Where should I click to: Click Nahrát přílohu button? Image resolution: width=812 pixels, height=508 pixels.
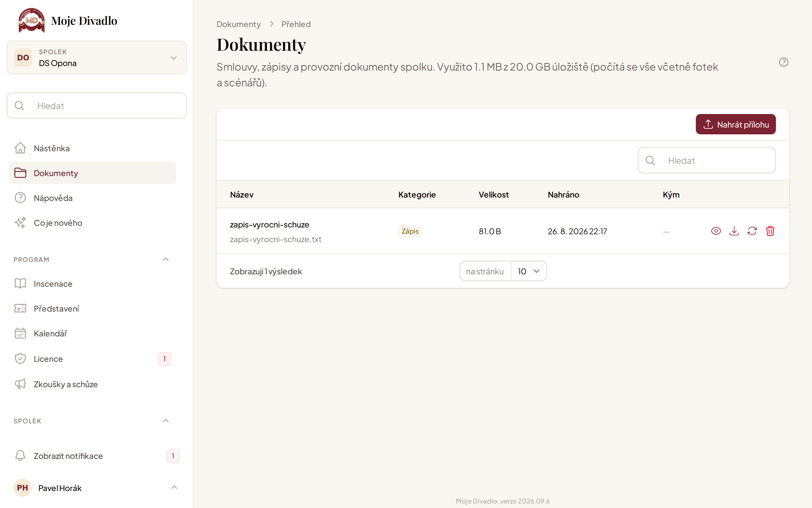click(x=736, y=124)
